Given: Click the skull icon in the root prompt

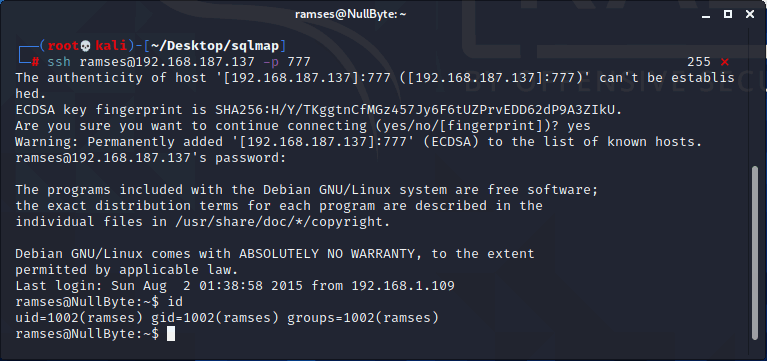Looking at the screenshot, I should pos(86,46).
